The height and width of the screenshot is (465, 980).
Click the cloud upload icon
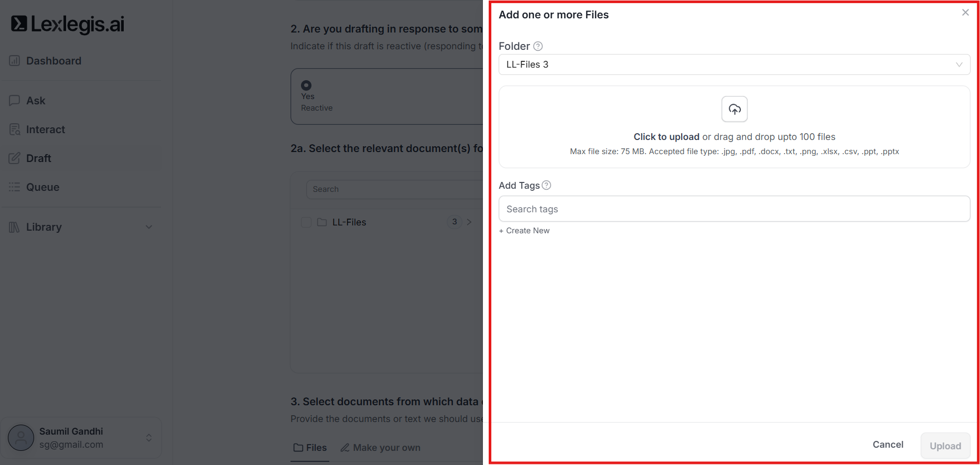pos(734,109)
